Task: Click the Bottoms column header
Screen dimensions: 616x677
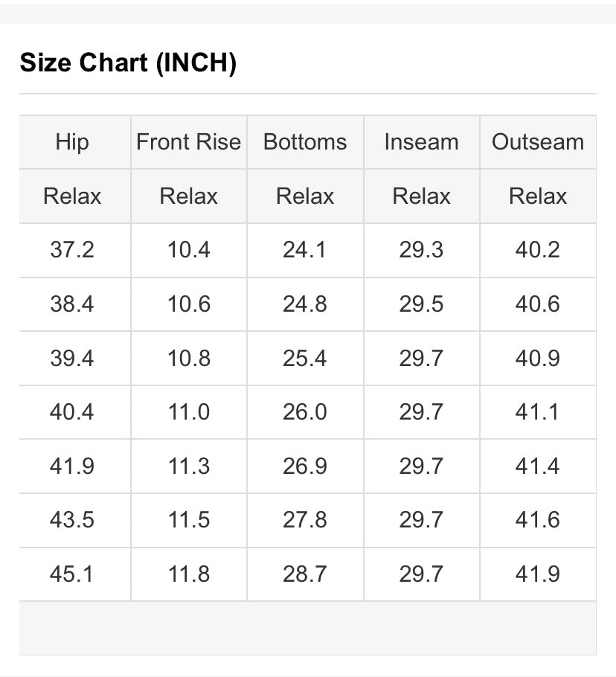Action: click(x=305, y=142)
